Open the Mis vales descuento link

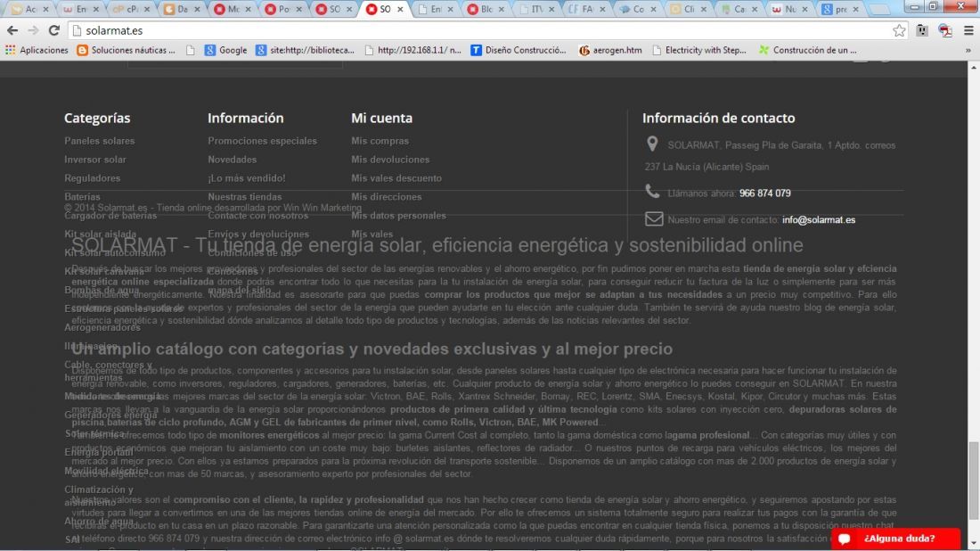(396, 179)
